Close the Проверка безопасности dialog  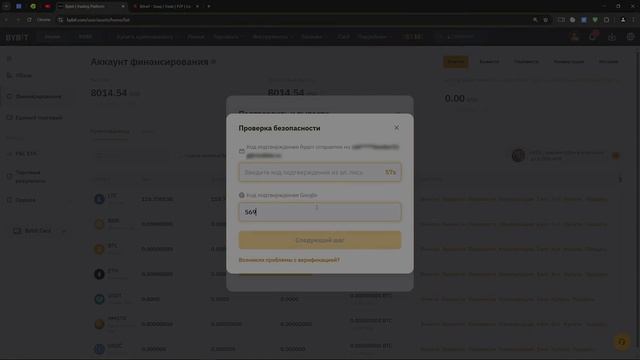point(396,128)
